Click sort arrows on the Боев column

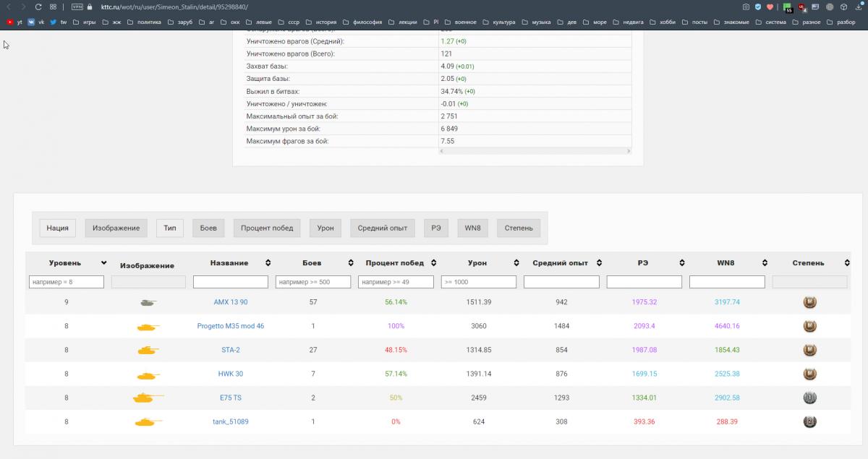(351, 263)
